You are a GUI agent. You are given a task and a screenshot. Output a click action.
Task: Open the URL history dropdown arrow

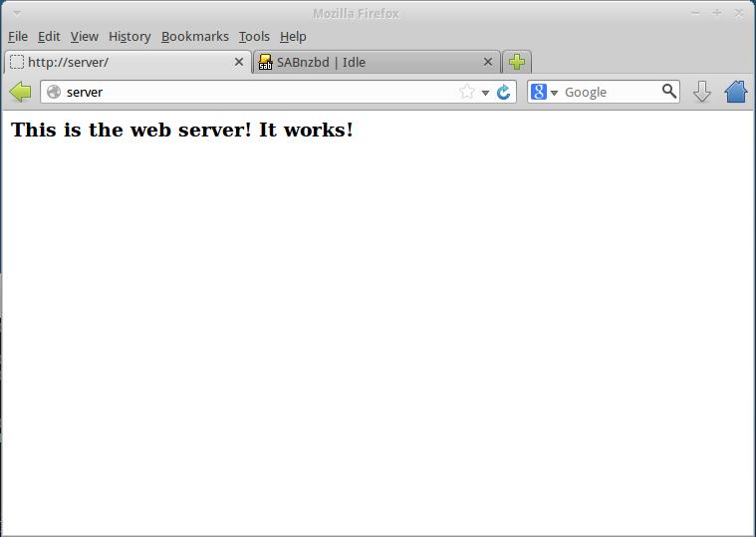485,93
